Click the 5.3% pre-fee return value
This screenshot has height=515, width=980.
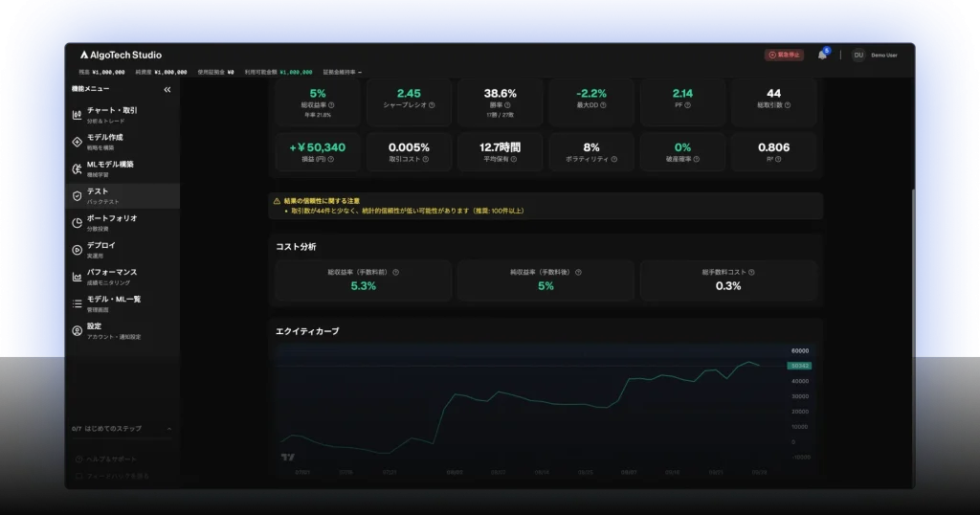(363, 286)
